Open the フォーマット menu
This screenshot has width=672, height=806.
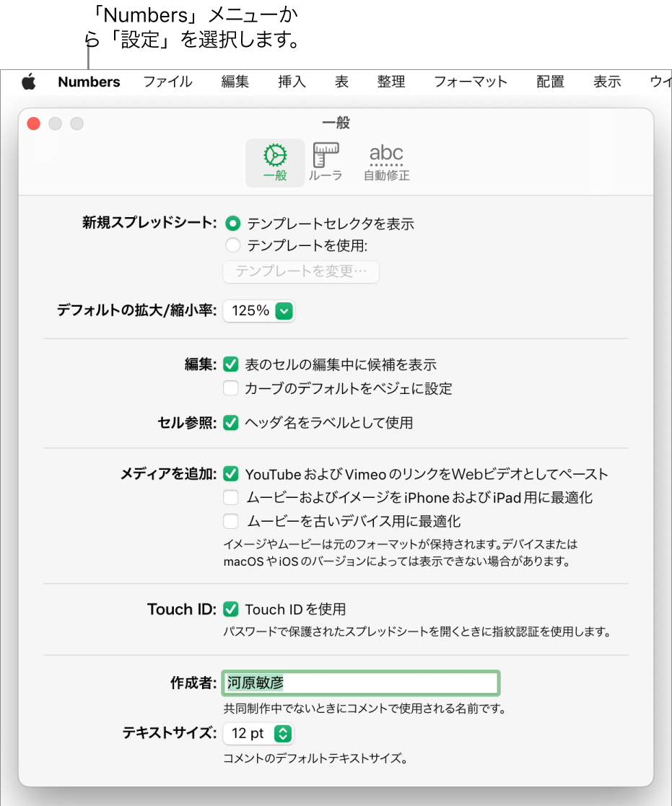coord(471,82)
